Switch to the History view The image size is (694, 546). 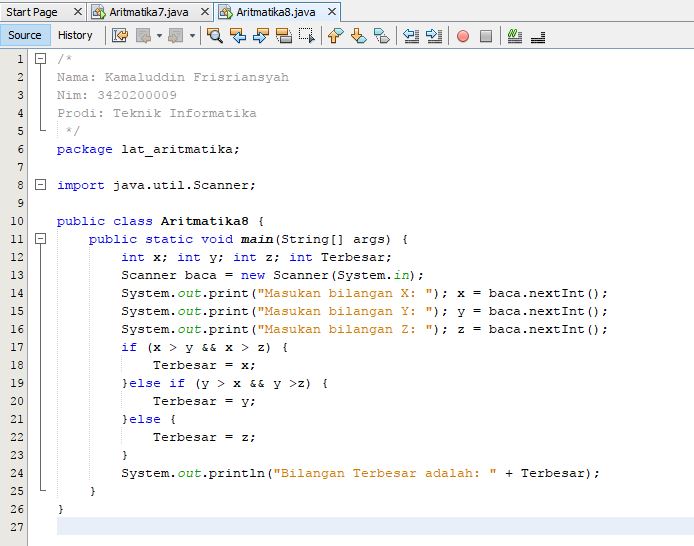(x=75, y=35)
